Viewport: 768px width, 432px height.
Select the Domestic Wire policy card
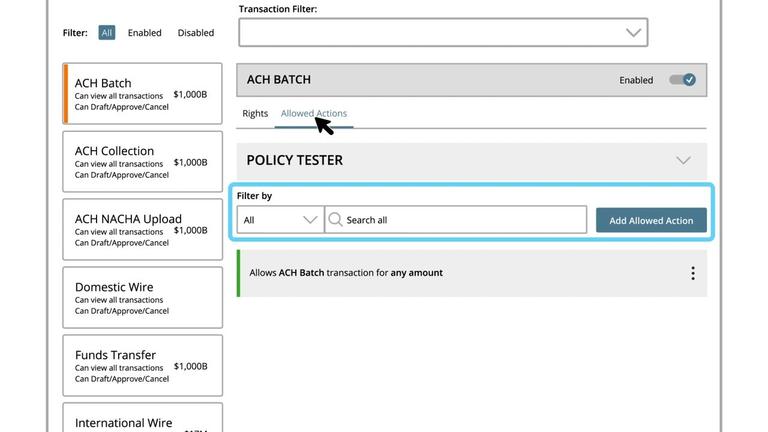(142, 298)
